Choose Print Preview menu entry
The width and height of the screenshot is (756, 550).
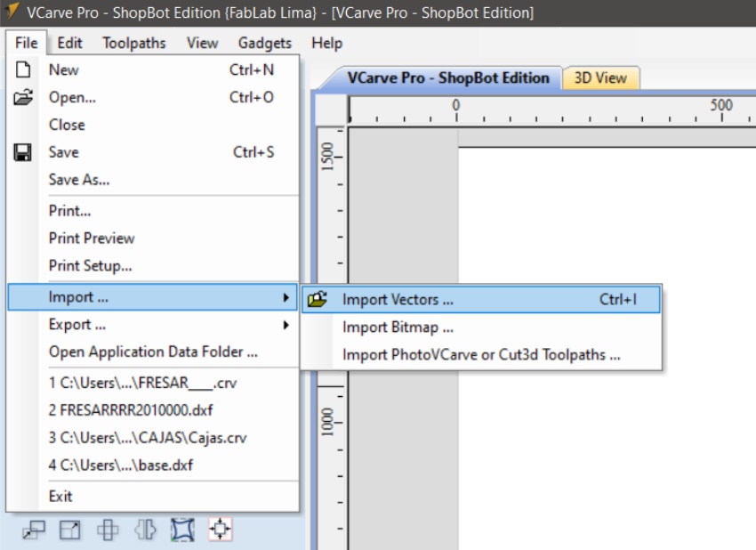click(153, 239)
